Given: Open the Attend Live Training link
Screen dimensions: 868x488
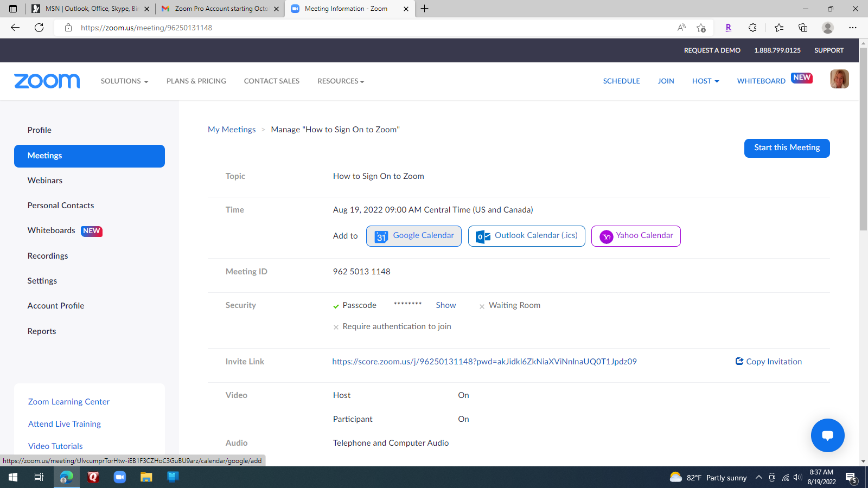Looking at the screenshot, I should pos(65,424).
